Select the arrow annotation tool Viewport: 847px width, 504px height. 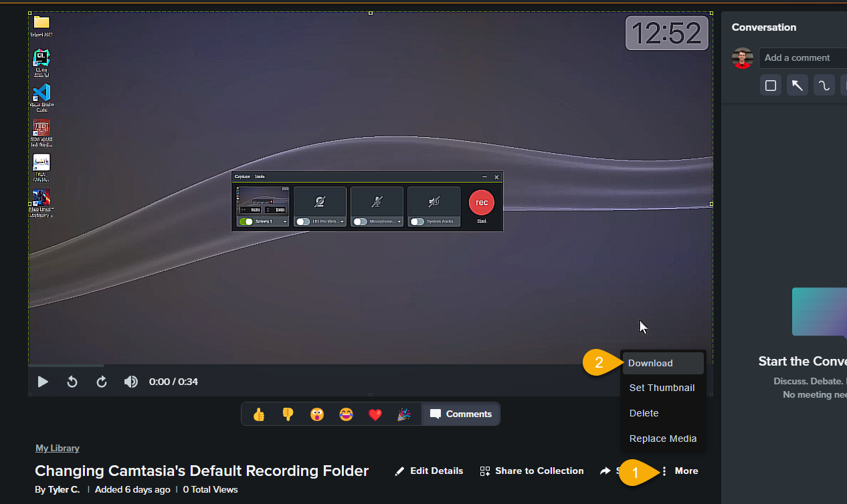click(x=797, y=86)
